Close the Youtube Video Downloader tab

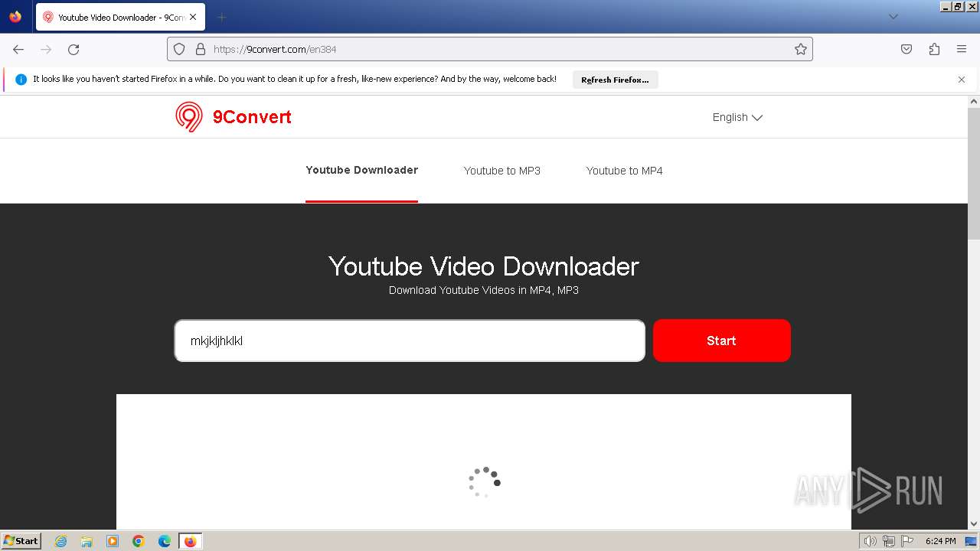coord(193,17)
